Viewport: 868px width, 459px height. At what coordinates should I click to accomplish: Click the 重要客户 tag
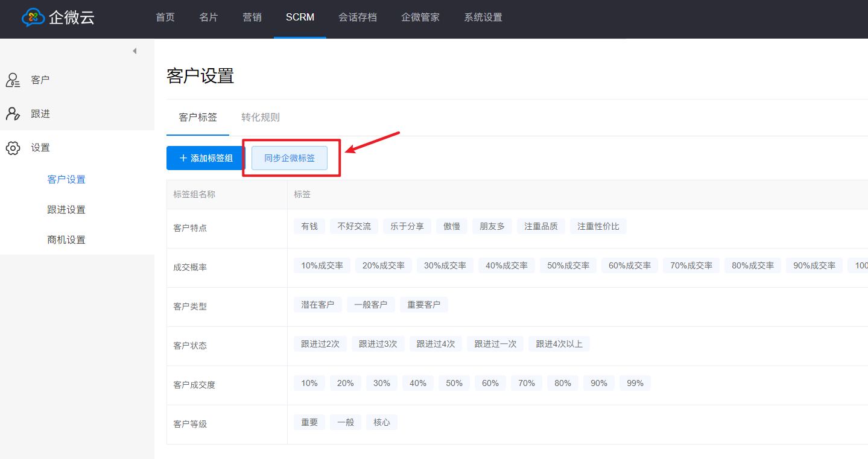(x=423, y=305)
